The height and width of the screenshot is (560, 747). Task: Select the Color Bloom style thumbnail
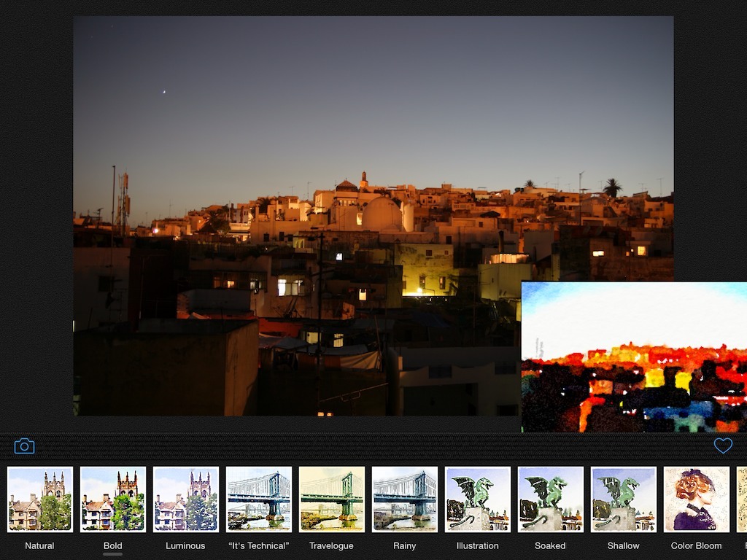[696, 499]
